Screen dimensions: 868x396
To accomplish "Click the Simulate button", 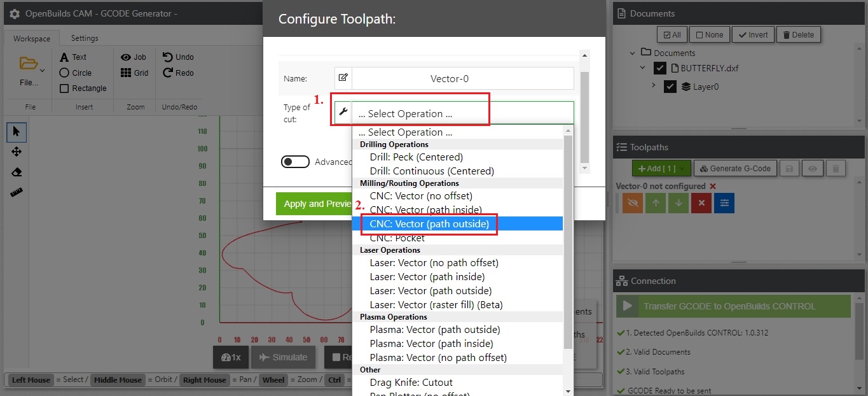I will [283, 357].
